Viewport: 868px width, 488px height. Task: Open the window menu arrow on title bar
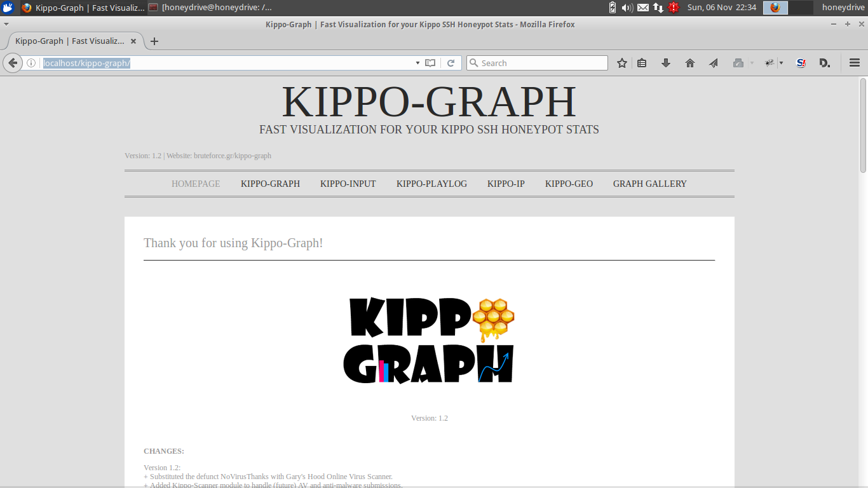pos(6,24)
